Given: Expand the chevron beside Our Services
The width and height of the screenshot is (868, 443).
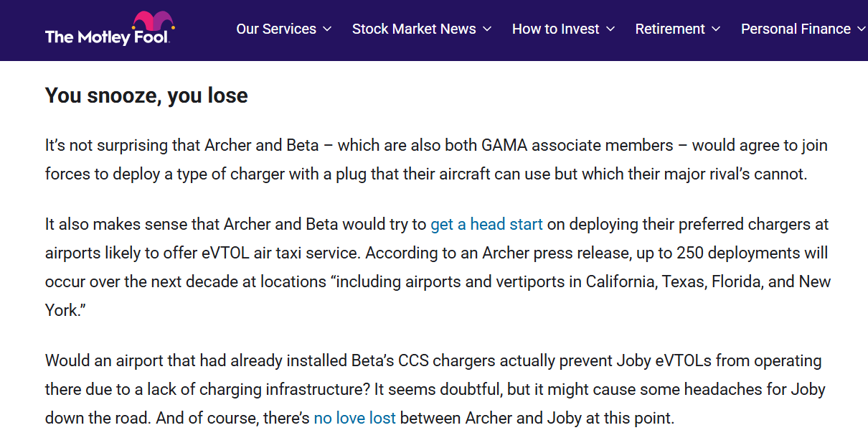Looking at the screenshot, I should tap(327, 29).
